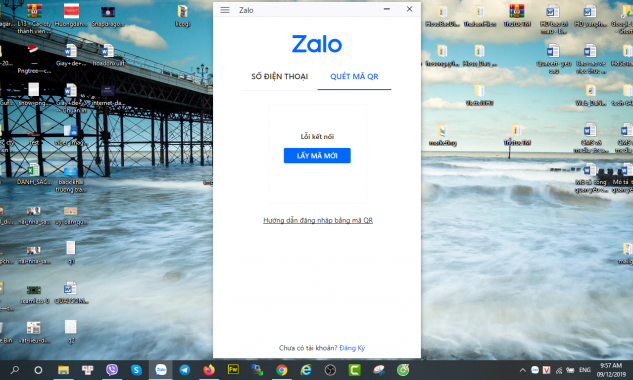Viewport: 633px width, 380px height.
Task: Select the viber_imag desktop file
Action: pos(71,135)
